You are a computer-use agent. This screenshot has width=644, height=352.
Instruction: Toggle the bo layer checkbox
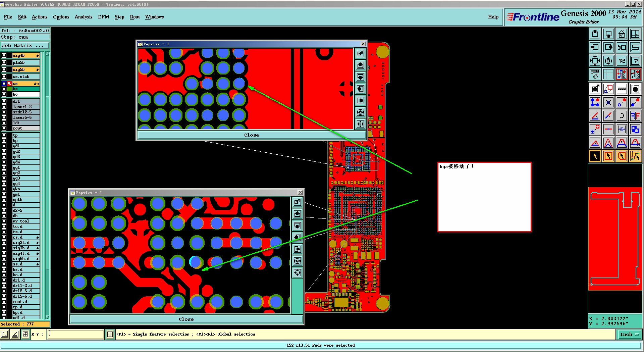pos(4,94)
